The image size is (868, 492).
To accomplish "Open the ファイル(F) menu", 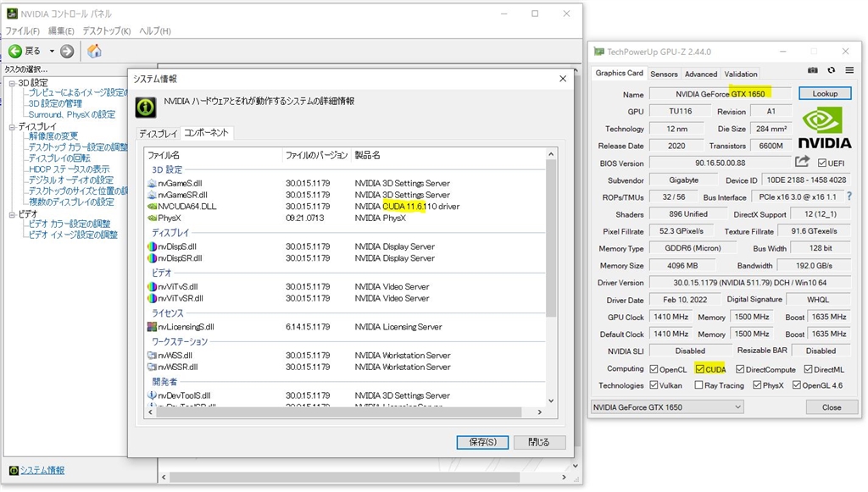I will pyautogui.click(x=22, y=31).
